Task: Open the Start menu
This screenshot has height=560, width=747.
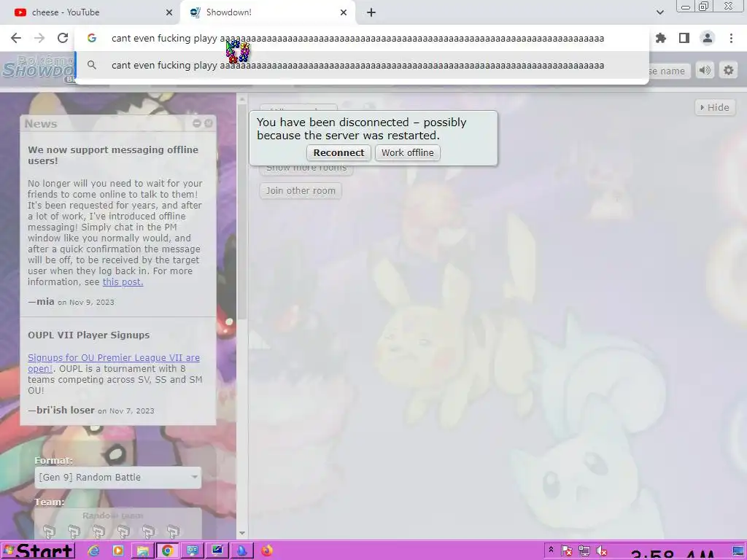Action: pos(38,551)
